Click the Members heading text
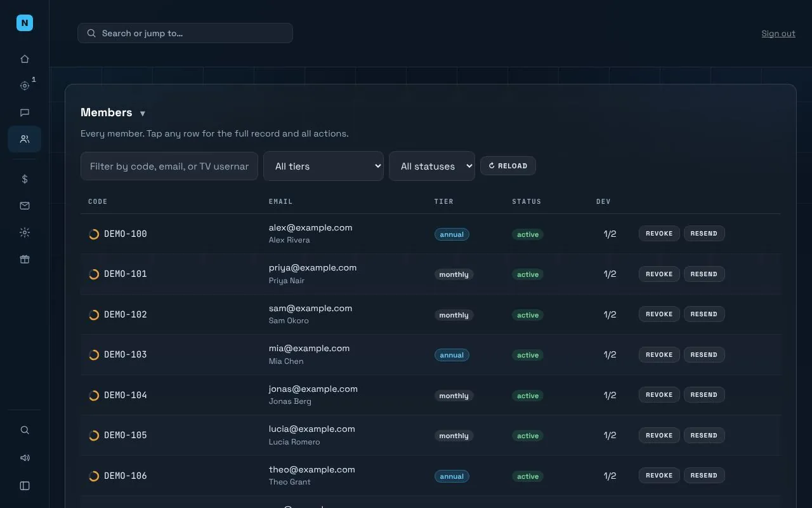Viewport: 812px width, 508px height. click(107, 112)
